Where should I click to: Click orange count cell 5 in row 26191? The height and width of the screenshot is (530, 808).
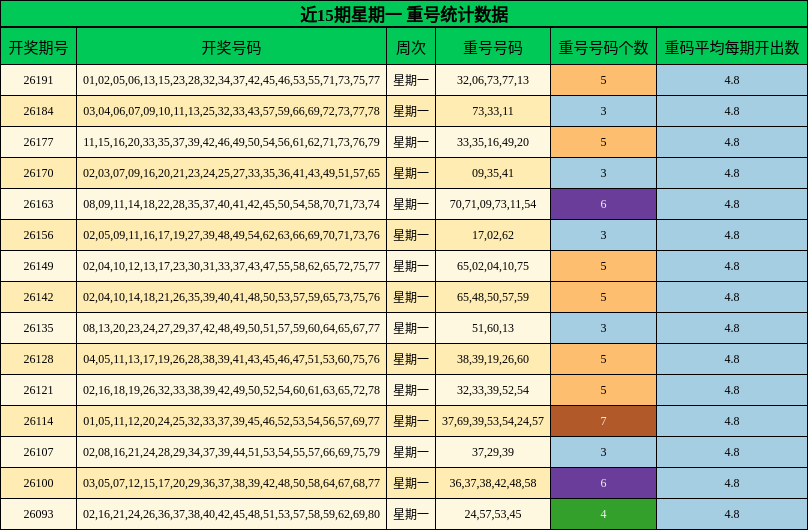click(x=603, y=80)
